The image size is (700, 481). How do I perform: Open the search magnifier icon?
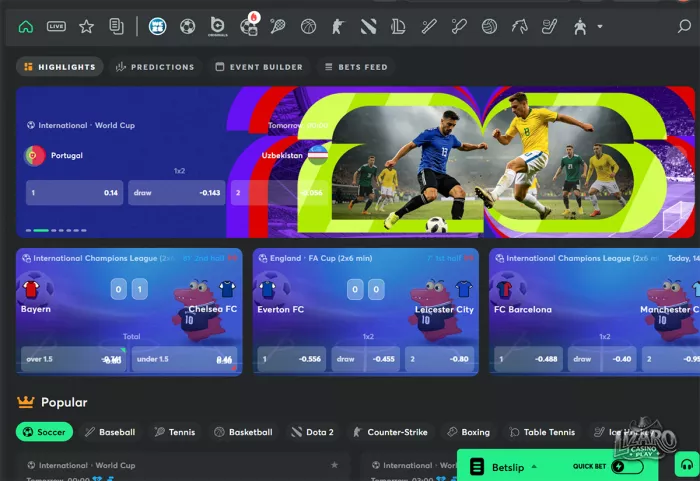[x=684, y=26]
